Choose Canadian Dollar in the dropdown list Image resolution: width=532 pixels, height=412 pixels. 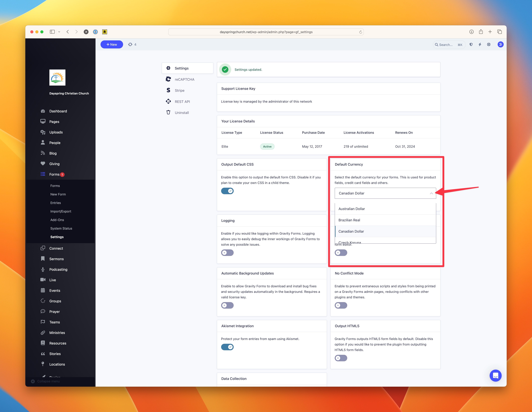click(x=385, y=231)
